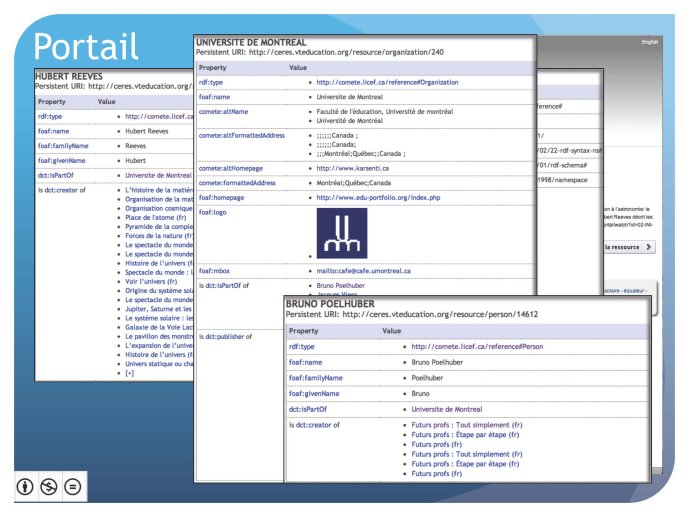
Task: Open the 'L'histoire de la matièr' resource link
Action: (x=159, y=190)
